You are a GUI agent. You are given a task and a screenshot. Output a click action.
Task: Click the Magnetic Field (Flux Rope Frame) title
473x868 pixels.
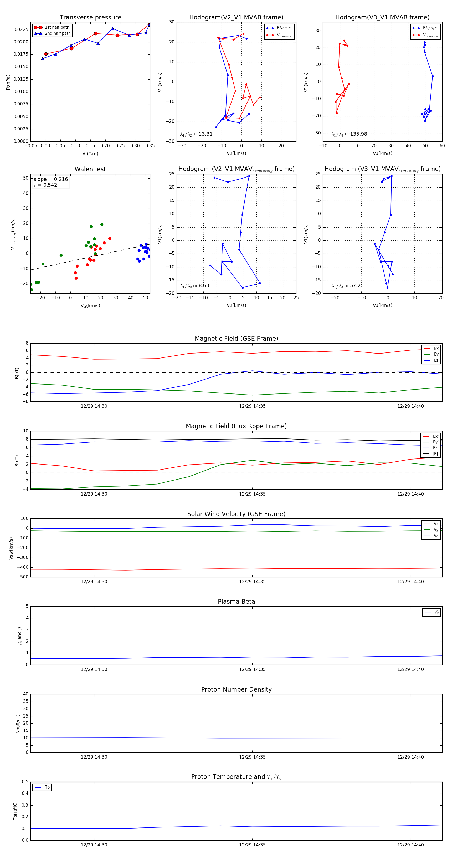coord(236,426)
